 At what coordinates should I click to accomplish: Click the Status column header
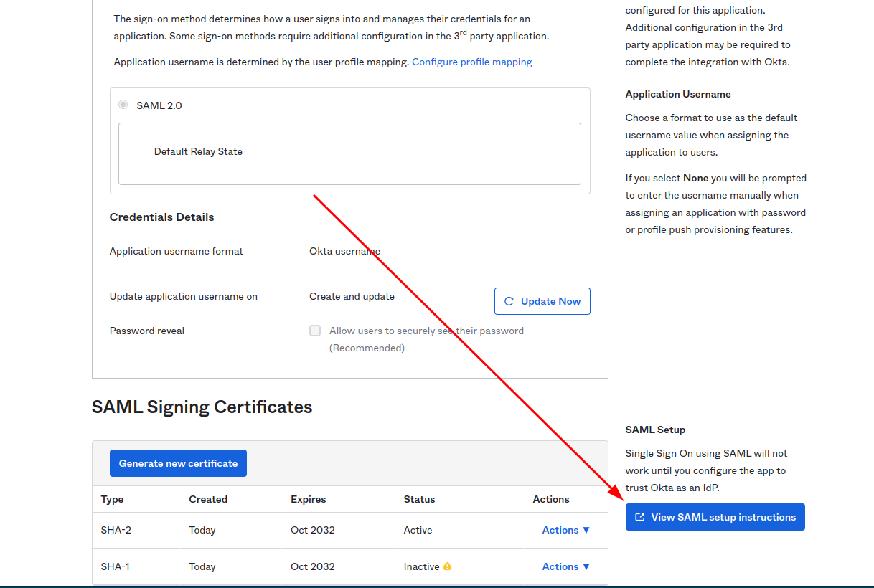click(419, 499)
